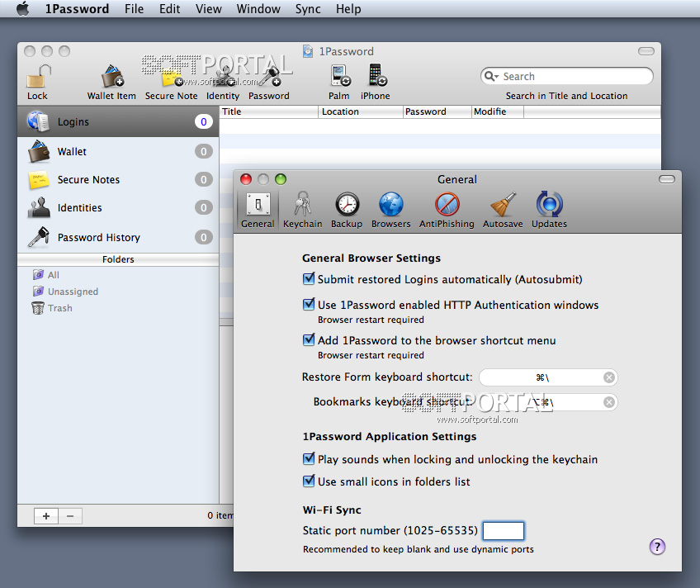Toggle Add 1Password to browser shortcut menu

[x=309, y=339]
